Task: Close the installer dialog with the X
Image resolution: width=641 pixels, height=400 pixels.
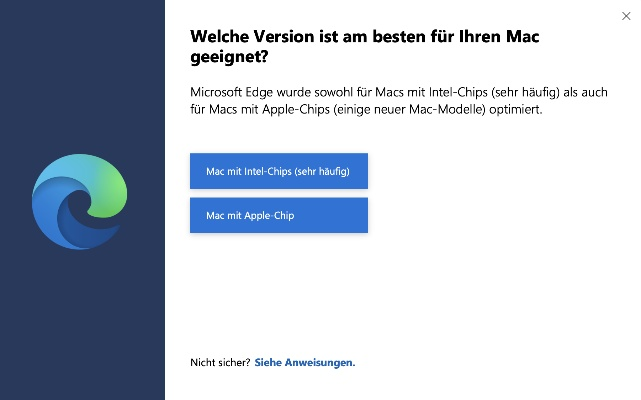Action: (626, 15)
